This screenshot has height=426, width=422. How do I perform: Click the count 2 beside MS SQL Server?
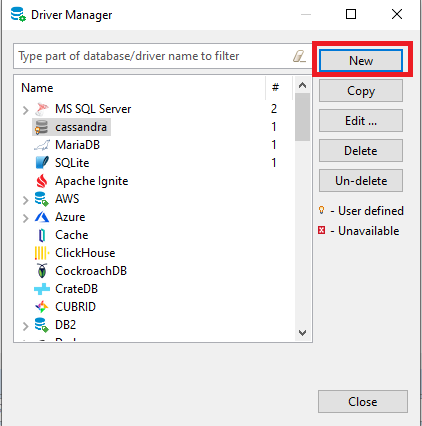tap(274, 109)
